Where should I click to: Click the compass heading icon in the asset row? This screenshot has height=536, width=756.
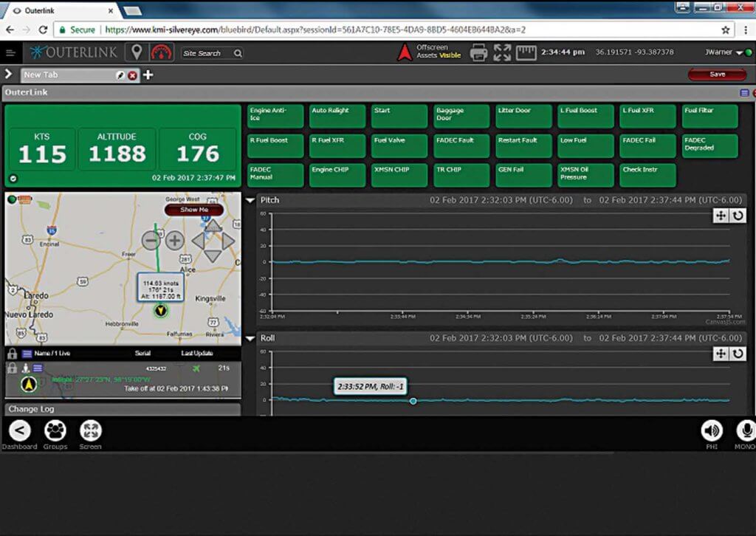(29, 384)
